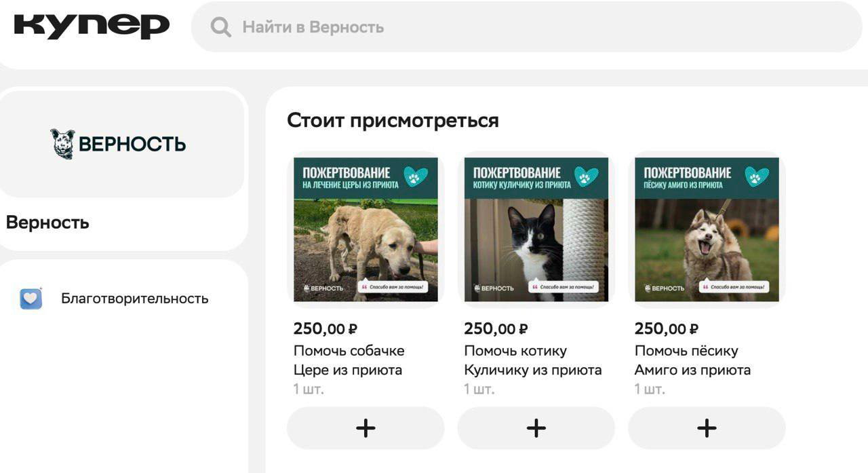Viewport: 868px width, 473px height.
Task: Focus the 'Найти в Верность' search field
Action: pyautogui.click(x=527, y=27)
